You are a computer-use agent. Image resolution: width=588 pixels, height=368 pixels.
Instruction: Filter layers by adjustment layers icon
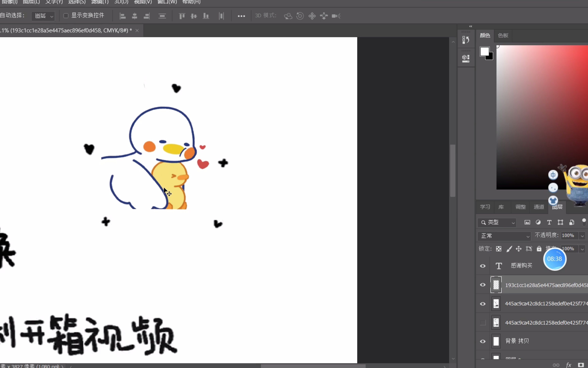click(538, 222)
